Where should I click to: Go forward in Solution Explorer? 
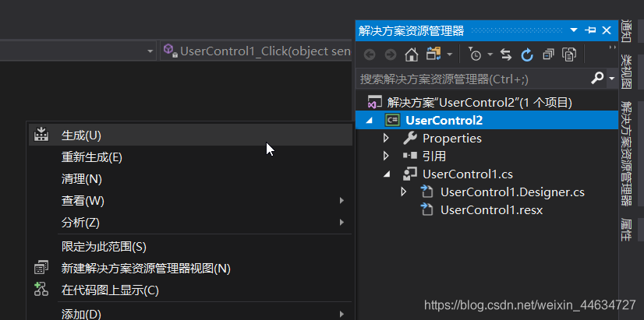click(390, 55)
